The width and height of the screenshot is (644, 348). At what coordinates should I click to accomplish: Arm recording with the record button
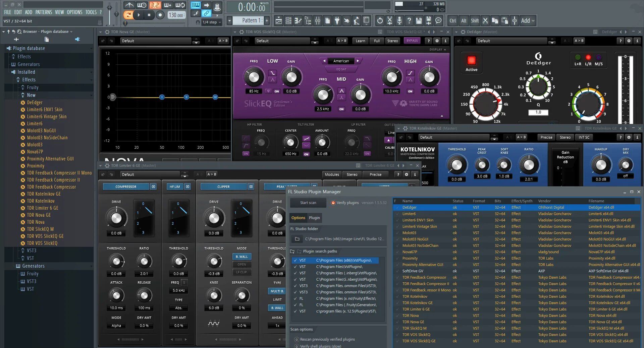(x=160, y=15)
